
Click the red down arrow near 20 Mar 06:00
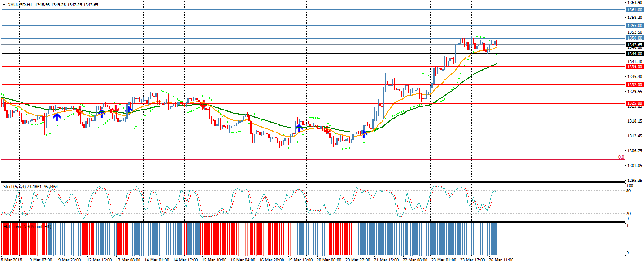click(327, 129)
